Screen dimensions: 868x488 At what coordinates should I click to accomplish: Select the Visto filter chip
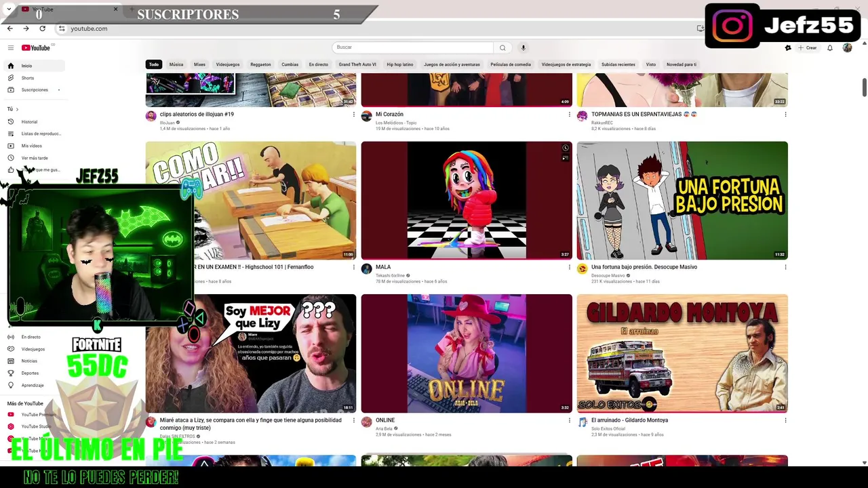(x=651, y=64)
